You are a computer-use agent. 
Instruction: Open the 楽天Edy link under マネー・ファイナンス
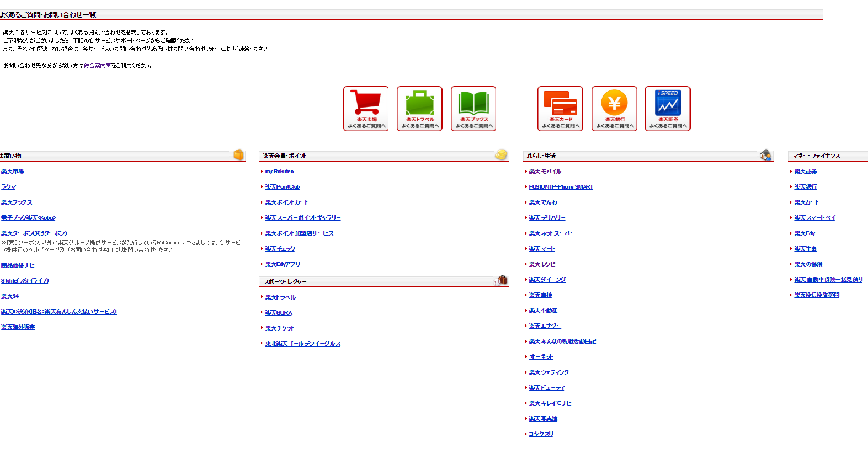805,233
